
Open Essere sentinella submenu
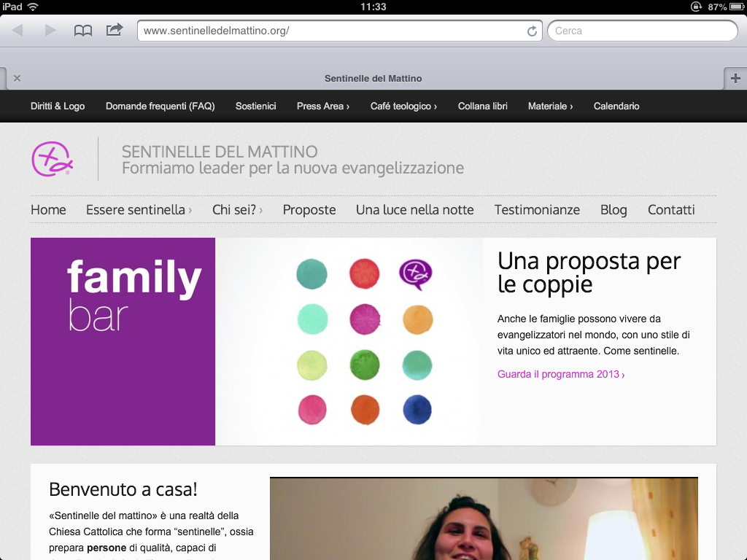click(139, 210)
